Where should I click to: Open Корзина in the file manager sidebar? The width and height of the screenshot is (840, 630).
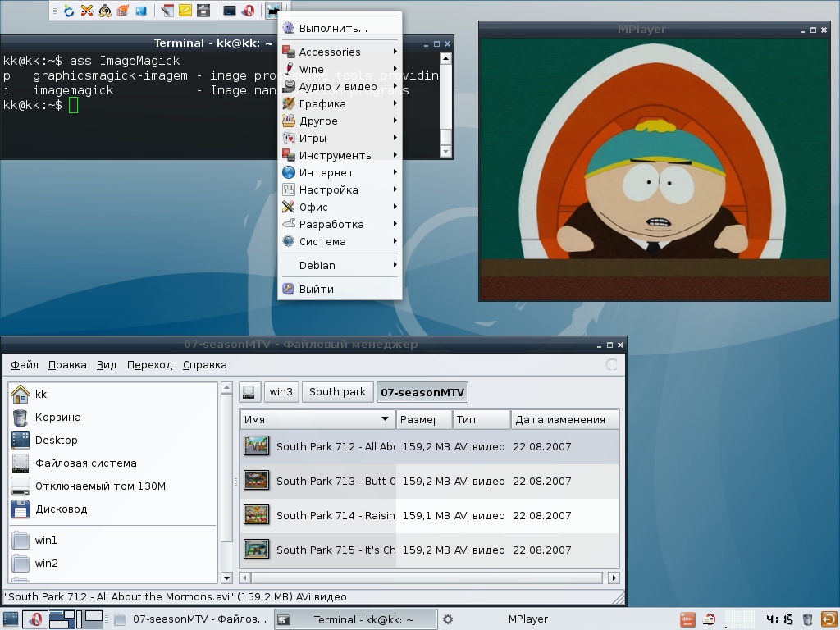point(57,418)
